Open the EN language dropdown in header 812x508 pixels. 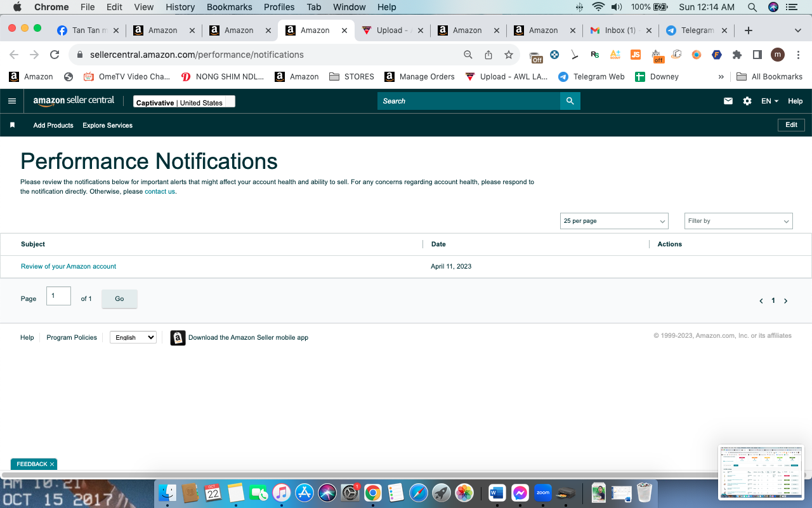tap(769, 101)
